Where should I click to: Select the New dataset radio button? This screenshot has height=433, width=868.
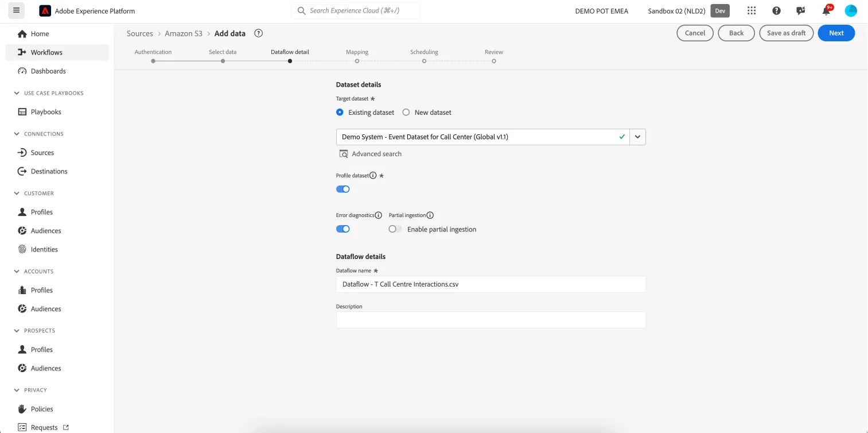pos(406,113)
